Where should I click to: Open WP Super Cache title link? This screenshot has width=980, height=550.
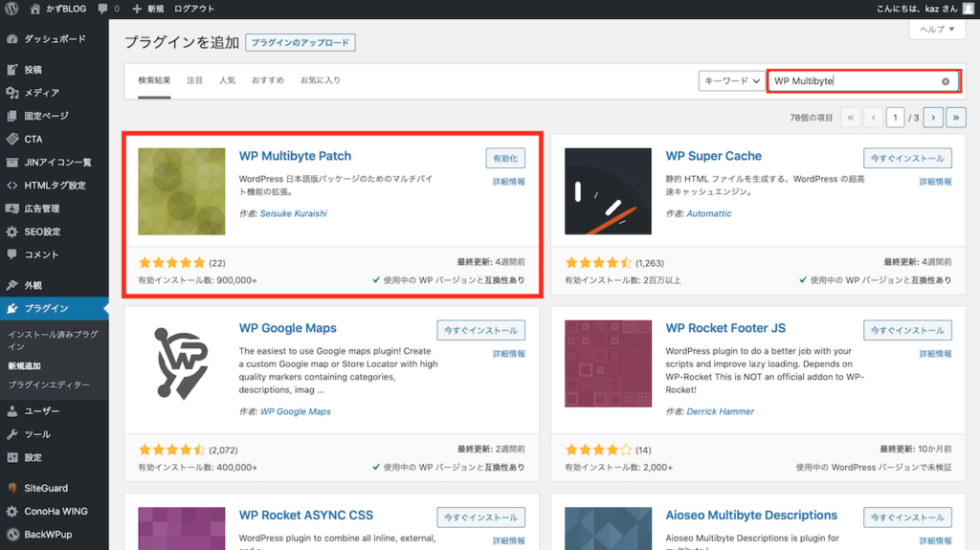713,156
